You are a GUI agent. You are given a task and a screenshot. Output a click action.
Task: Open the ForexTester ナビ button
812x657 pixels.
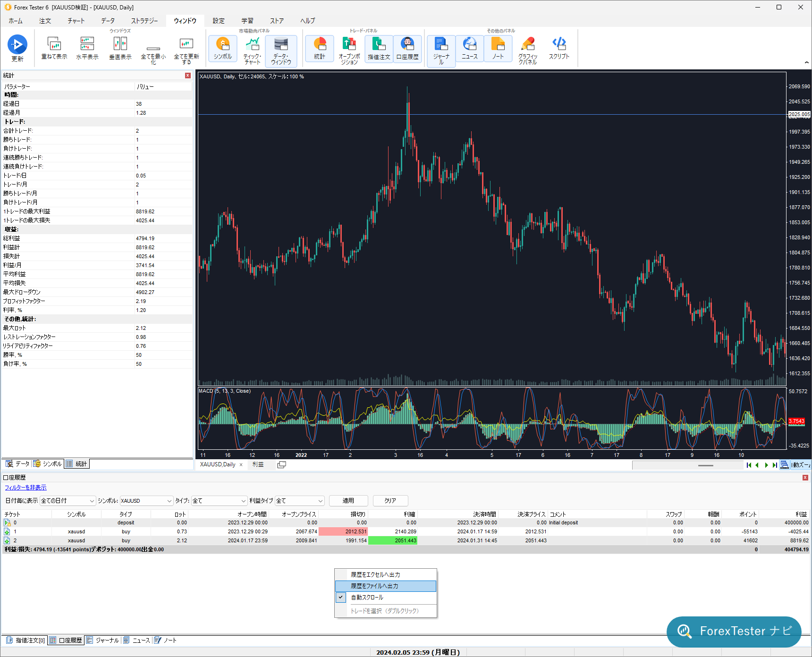734,632
